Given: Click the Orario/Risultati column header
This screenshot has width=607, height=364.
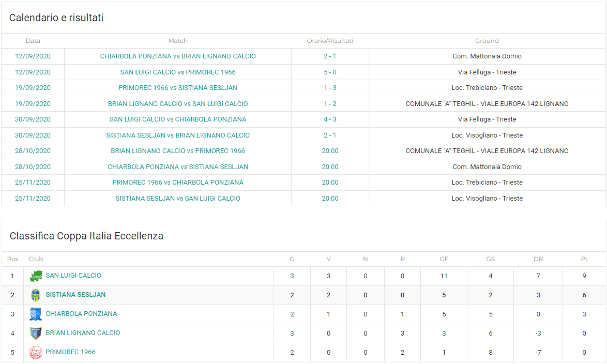Looking at the screenshot, I should coord(330,41).
